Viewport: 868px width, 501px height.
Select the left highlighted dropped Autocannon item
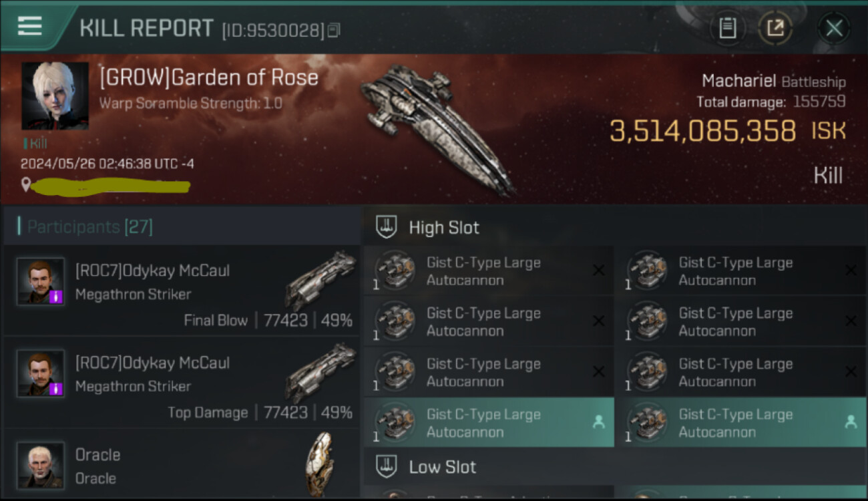click(x=489, y=422)
